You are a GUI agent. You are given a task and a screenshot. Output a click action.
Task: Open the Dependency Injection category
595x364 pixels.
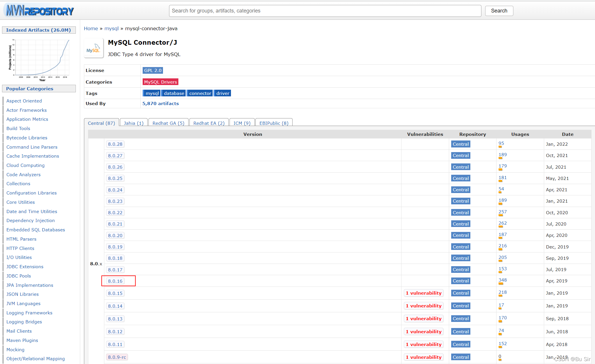[x=31, y=220]
